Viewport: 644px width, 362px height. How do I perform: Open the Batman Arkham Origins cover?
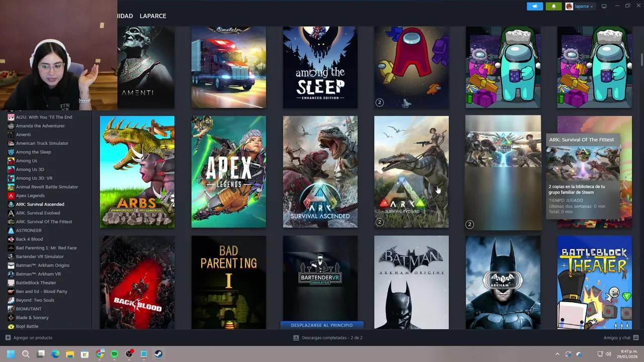coord(412,282)
